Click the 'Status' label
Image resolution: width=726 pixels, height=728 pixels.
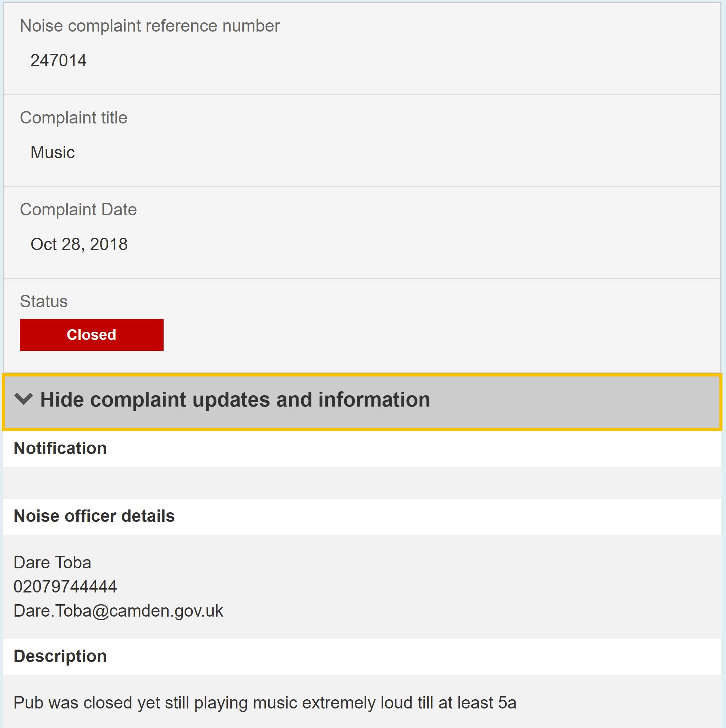pyautogui.click(x=44, y=302)
